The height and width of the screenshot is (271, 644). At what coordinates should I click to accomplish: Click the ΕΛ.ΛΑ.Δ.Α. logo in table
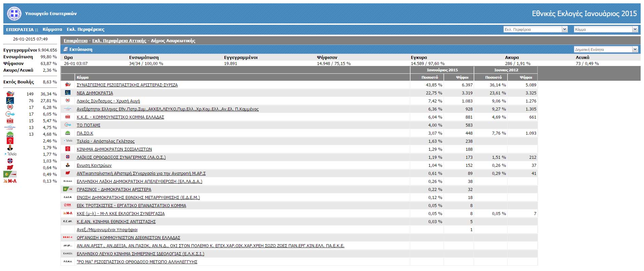68,181
